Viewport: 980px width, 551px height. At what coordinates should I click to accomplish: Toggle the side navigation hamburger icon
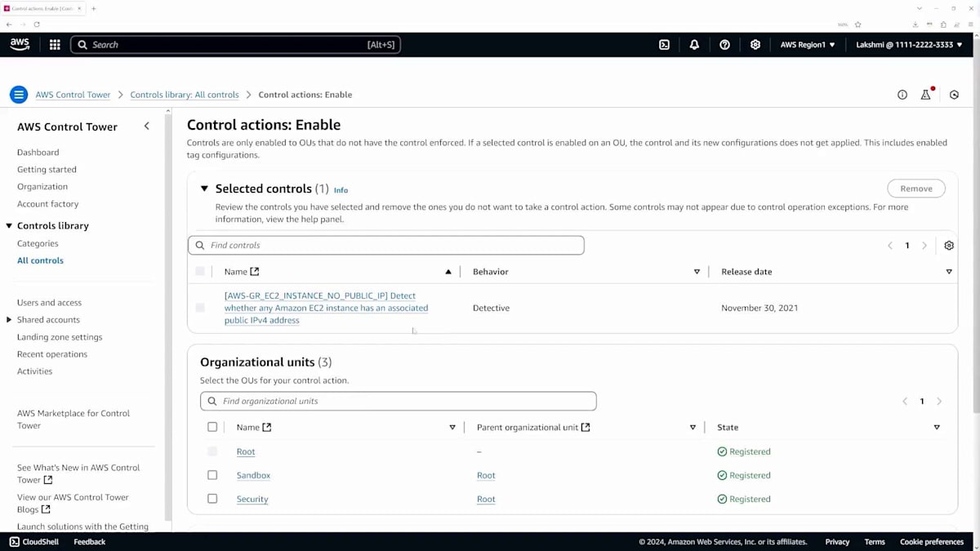pos(19,95)
